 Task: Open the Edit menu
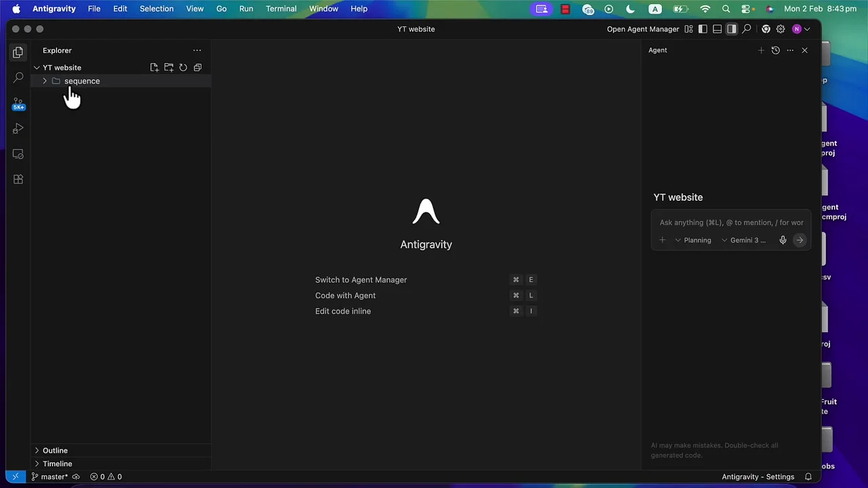(120, 9)
